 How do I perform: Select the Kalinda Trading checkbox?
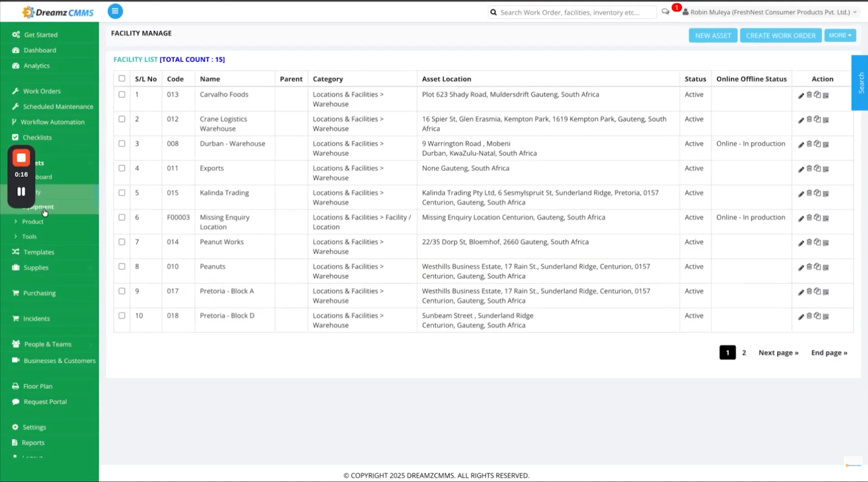pos(122,193)
